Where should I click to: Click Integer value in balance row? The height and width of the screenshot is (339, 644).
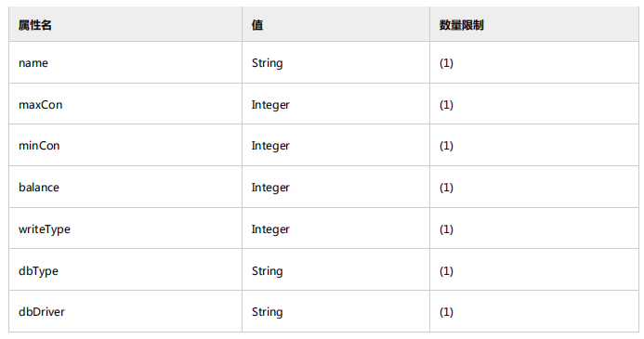tap(270, 188)
